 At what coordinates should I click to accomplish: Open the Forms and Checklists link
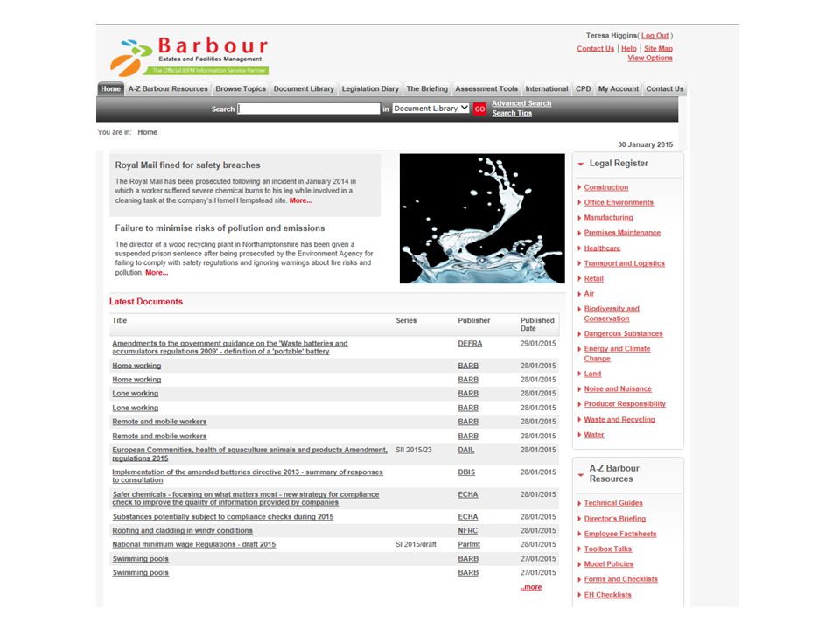[x=621, y=579]
